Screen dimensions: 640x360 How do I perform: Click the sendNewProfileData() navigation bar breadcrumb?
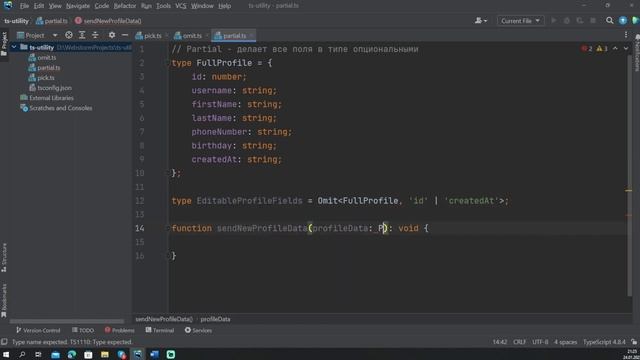pos(108,21)
